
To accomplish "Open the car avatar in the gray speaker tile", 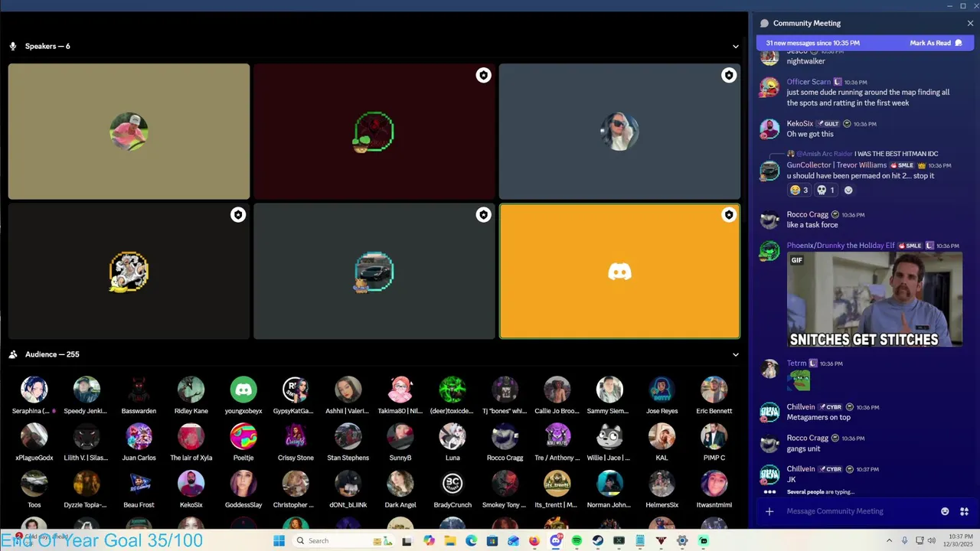I will pos(374,271).
